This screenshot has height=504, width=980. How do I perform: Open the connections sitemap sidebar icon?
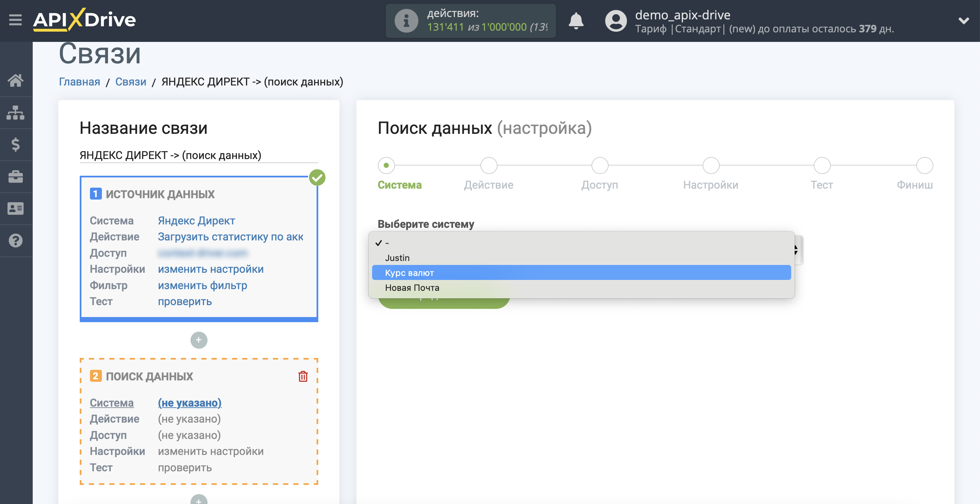pyautogui.click(x=16, y=112)
